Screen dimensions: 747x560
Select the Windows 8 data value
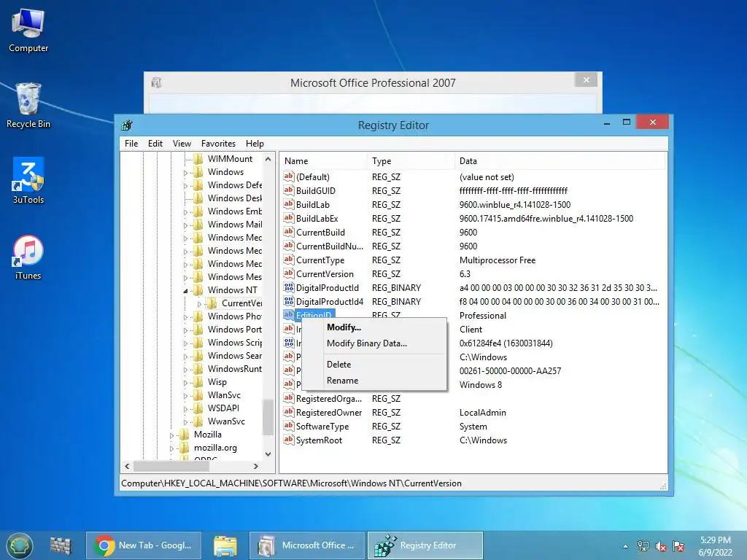[480, 385]
